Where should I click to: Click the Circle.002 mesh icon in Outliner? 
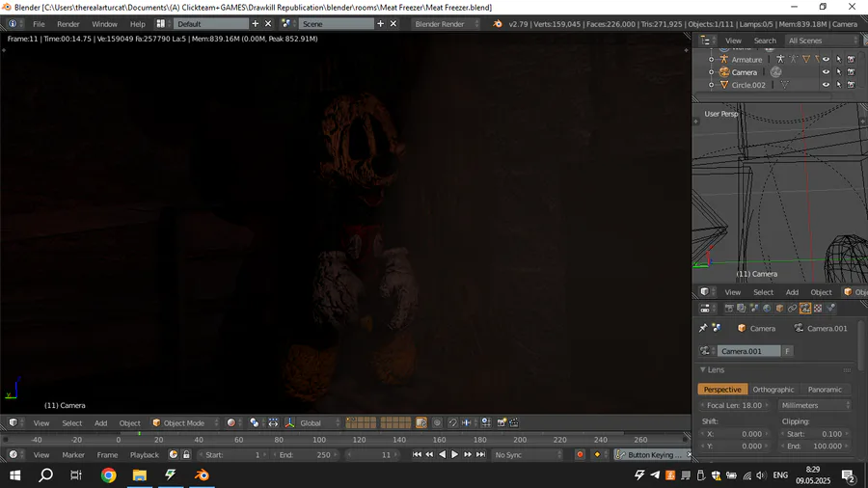[724, 85]
